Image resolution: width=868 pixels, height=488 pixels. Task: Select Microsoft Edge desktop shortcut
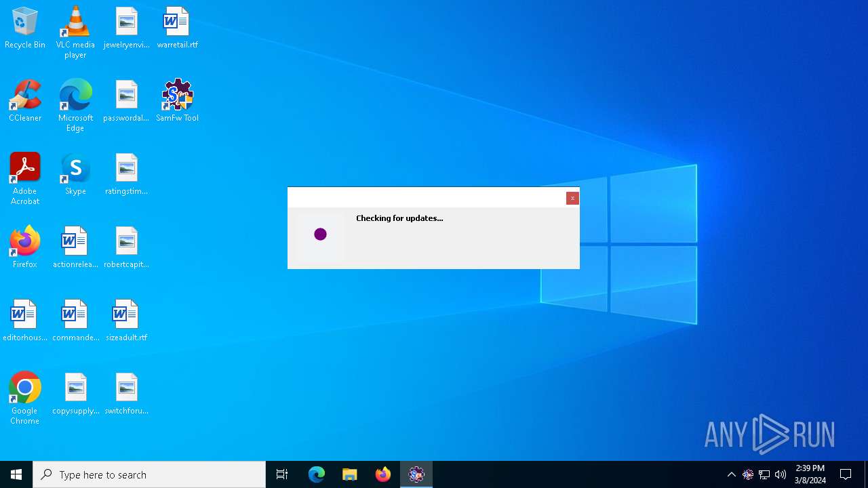point(75,105)
